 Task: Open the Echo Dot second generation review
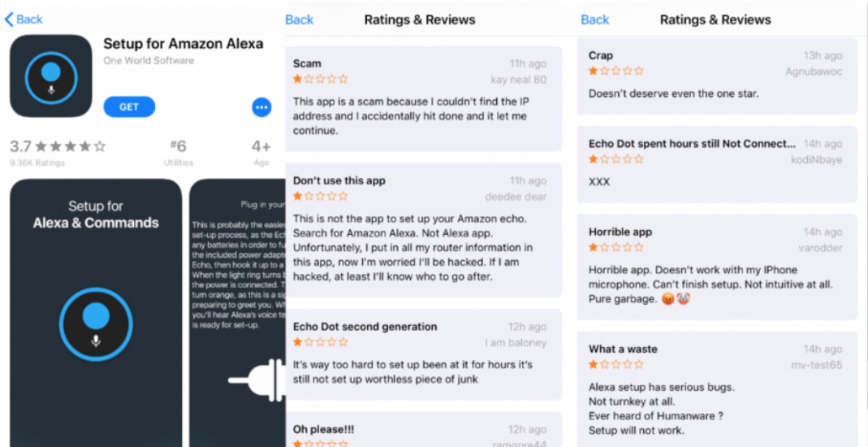(x=424, y=354)
